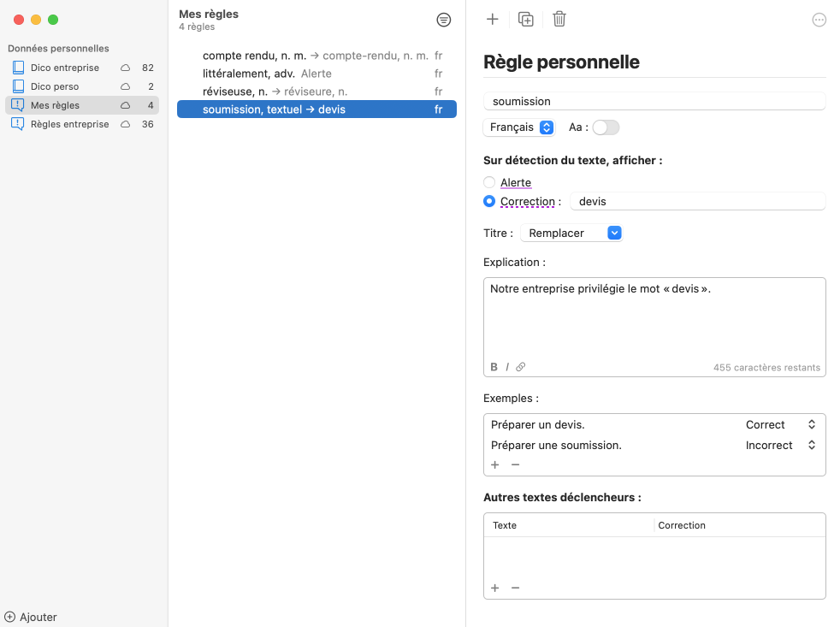Screen dimensions: 840x627
Task: Open the more options ellipsis menu
Action: tap(819, 20)
